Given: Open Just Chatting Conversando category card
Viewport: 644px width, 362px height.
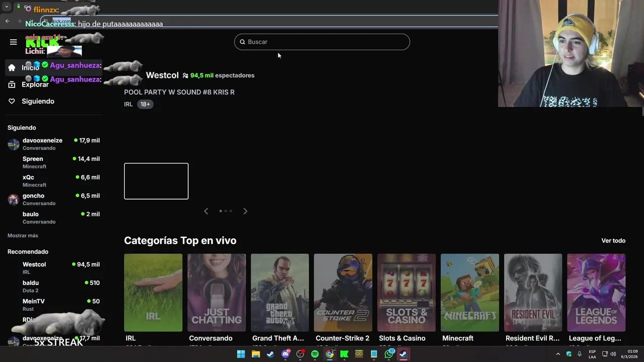Looking at the screenshot, I should point(216,293).
